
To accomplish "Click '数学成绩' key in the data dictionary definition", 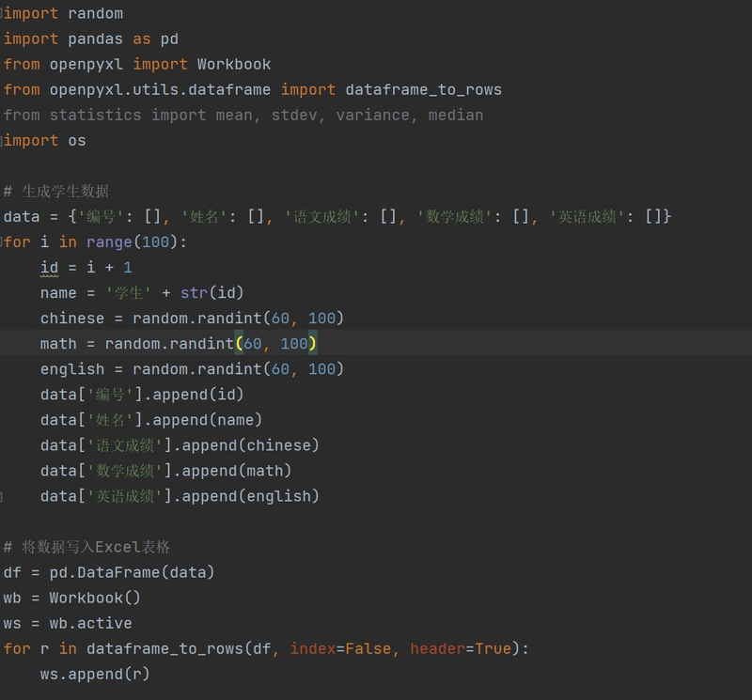I will (x=455, y=217).
